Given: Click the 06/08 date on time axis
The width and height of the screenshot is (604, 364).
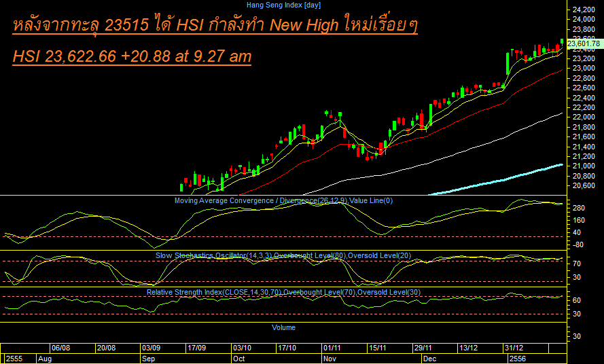Looking at the screenshot, I should click(61, 348).
